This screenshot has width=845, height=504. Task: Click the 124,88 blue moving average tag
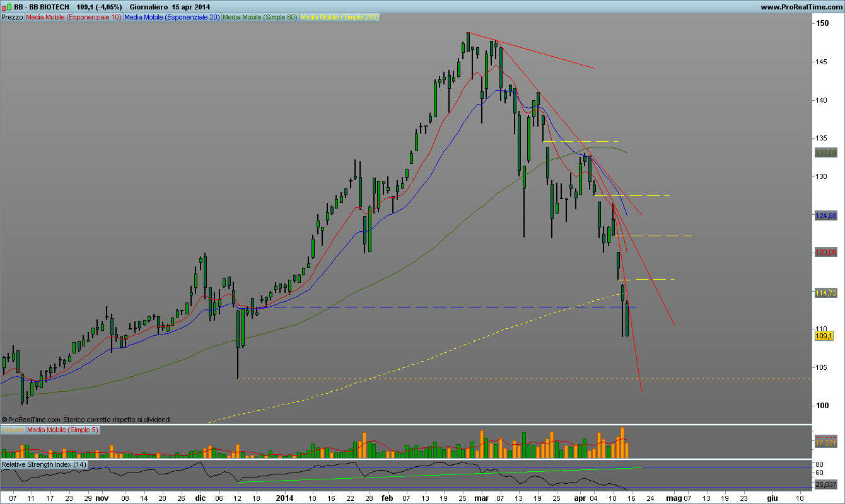825,215
